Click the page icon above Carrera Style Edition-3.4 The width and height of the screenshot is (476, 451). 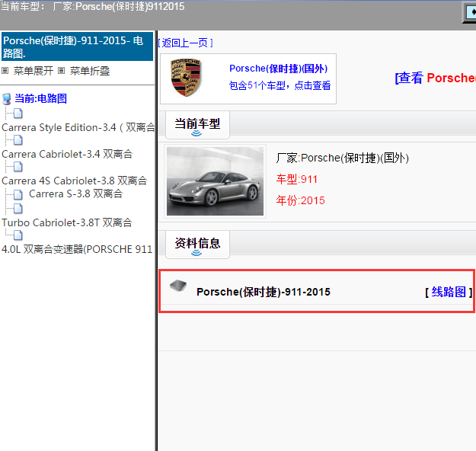18,114
